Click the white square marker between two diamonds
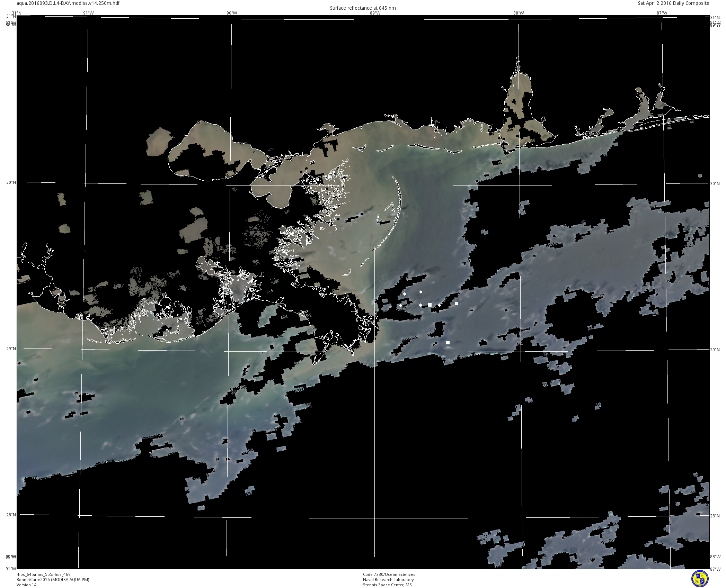Image resolution: width=726 pixels, height=588 pixels. tap(430, 305)
